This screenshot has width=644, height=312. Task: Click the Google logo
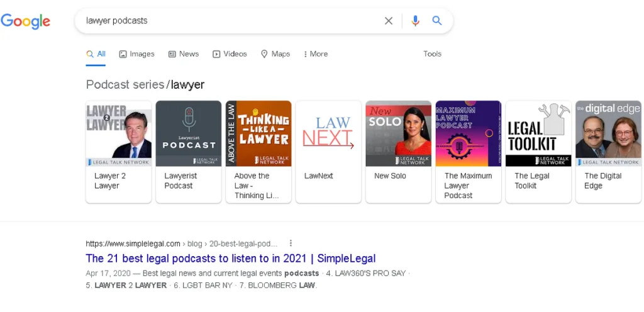point(25,21)
